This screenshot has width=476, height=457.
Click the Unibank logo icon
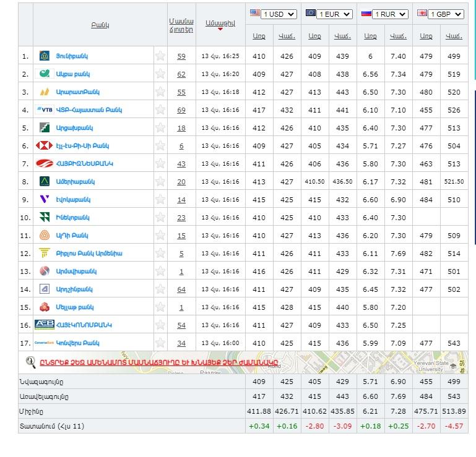[x=44, y=56]
